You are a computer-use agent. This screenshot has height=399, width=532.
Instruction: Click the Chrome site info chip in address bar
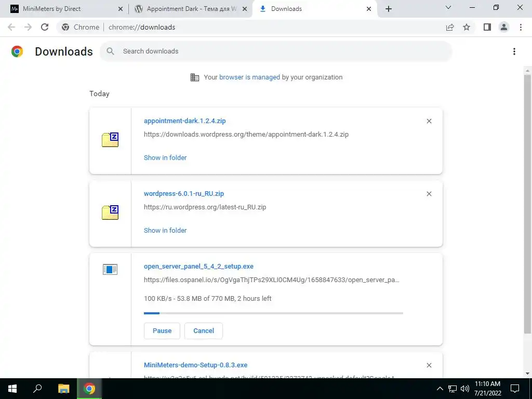click(81, 27)
